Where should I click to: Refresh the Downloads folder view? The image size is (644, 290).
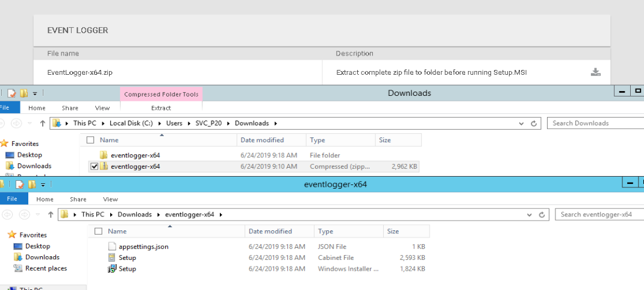[534, 123]
